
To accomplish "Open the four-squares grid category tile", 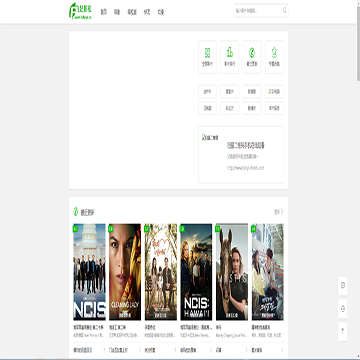I will pyautogui.click(x=207, y=57).
